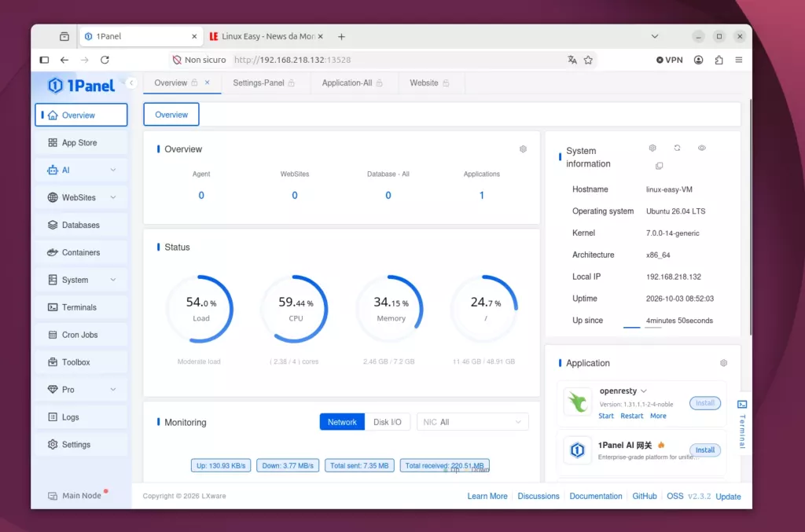Open the Databases page in the sidebar
Screen dimensions: 805x532
click(81, 225)
